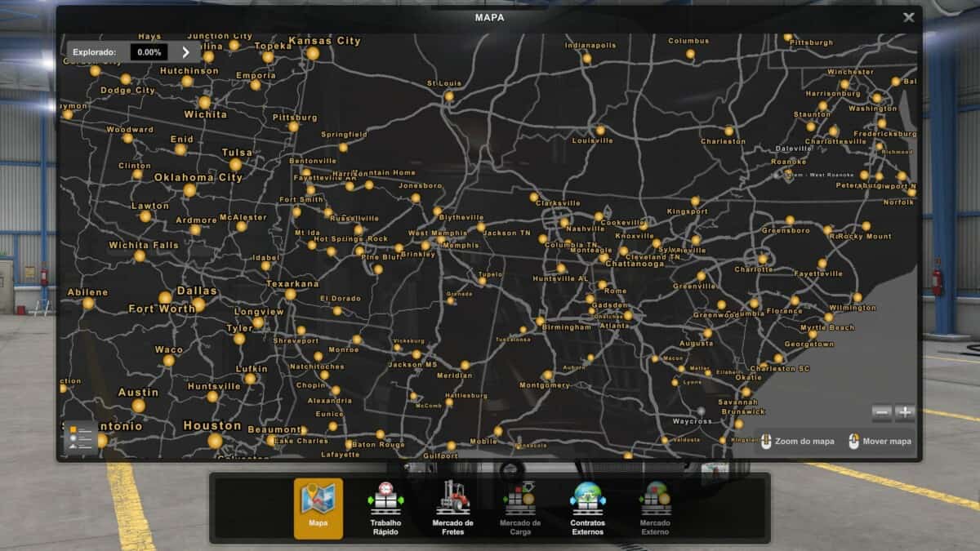Click the Dallas city marker
980x551 pixels.
point(198,304)
